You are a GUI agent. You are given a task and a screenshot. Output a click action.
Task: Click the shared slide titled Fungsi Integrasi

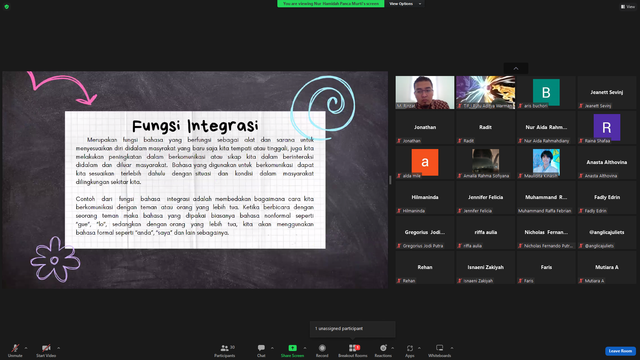195,180
